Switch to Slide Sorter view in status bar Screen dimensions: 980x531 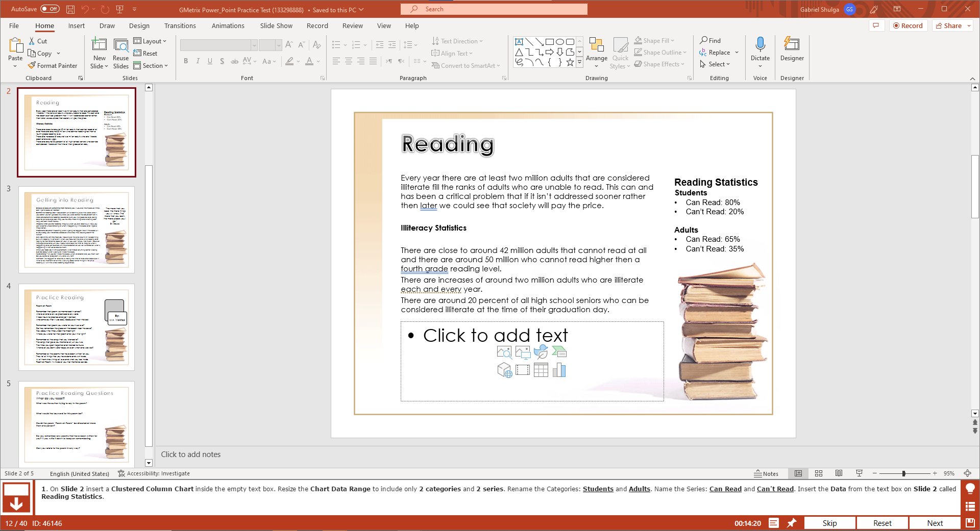[819, 473]
